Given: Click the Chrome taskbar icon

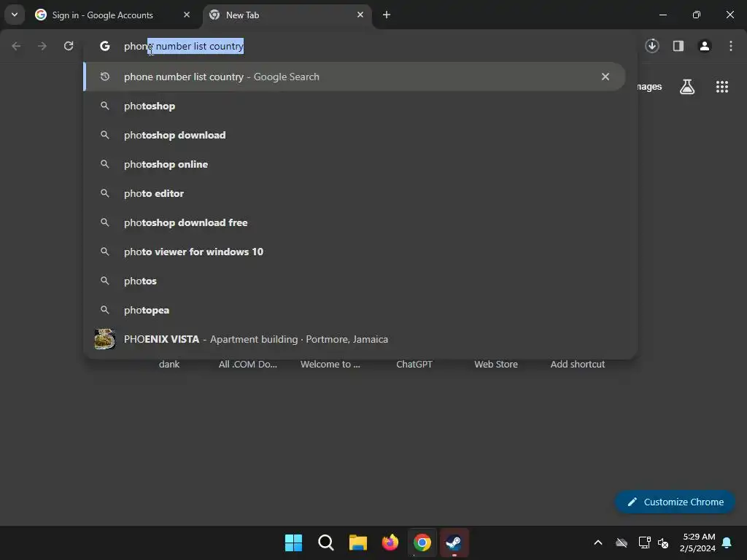Looking at the screenshot, I should tap(422, 542).
